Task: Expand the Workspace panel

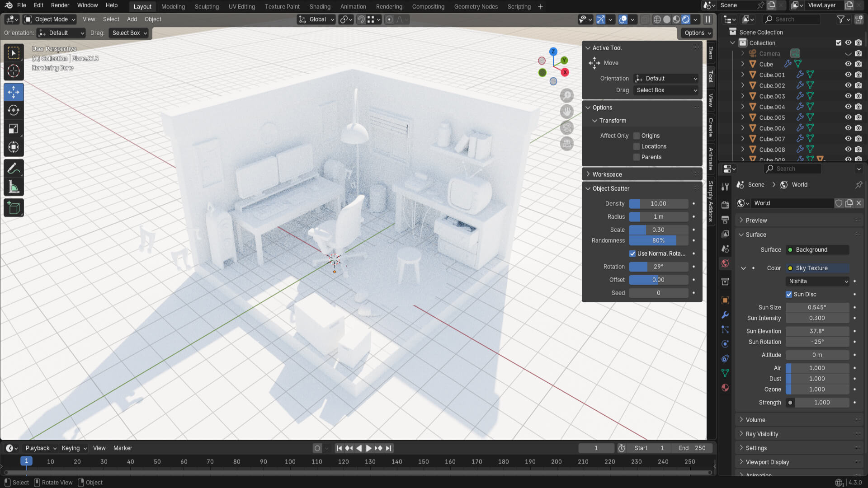Action: pyautogui.click(x=607, y=174)
